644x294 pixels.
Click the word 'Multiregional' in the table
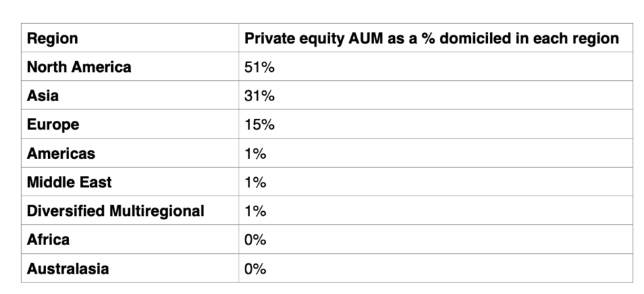(x=155, y=211)
